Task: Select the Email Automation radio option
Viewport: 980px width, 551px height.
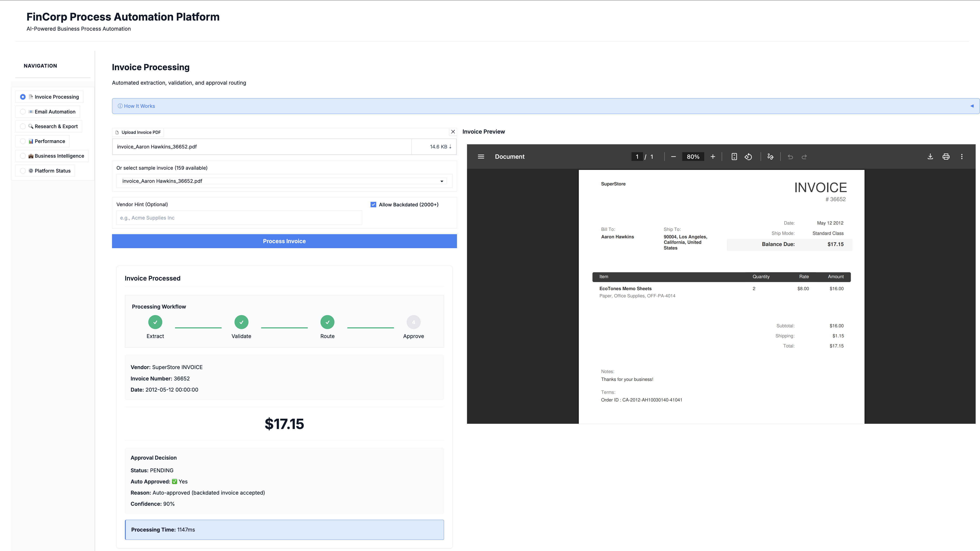Action: tap(23, 112)
